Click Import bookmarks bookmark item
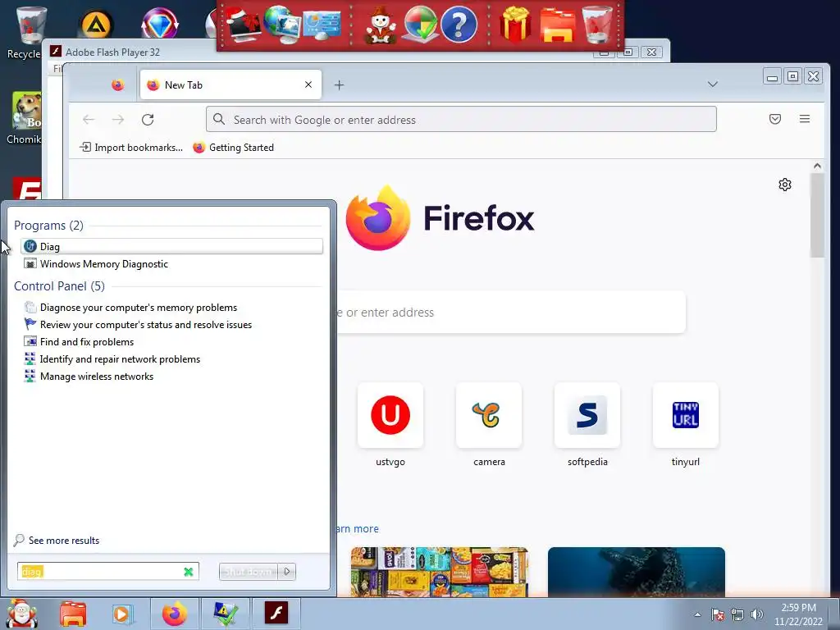 [x=131, y=148]
